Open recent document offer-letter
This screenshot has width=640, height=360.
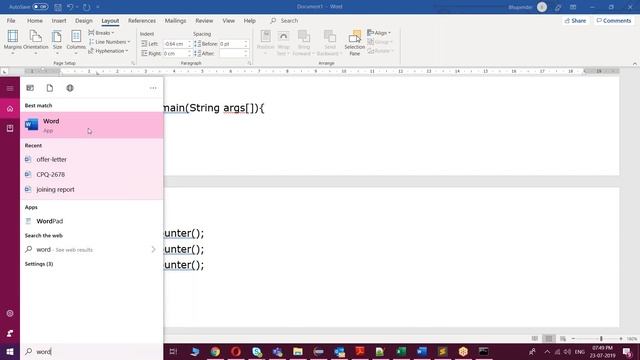pos(92,160)
